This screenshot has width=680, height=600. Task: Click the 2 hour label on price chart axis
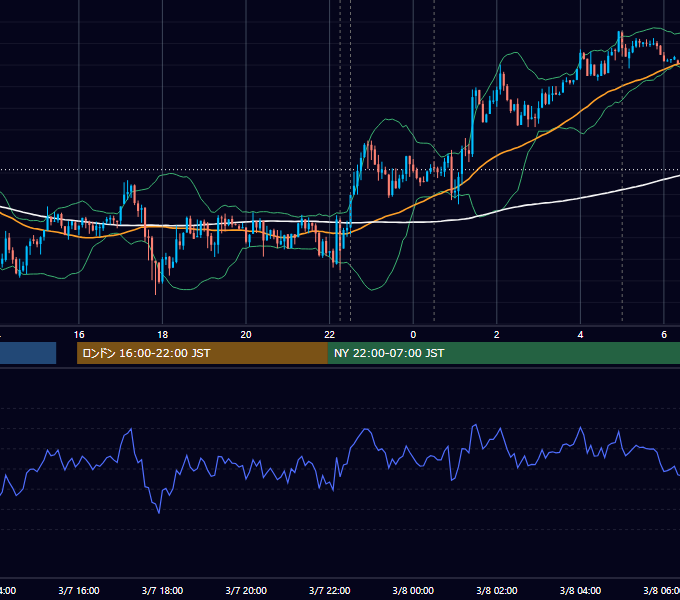coord(497,334)
